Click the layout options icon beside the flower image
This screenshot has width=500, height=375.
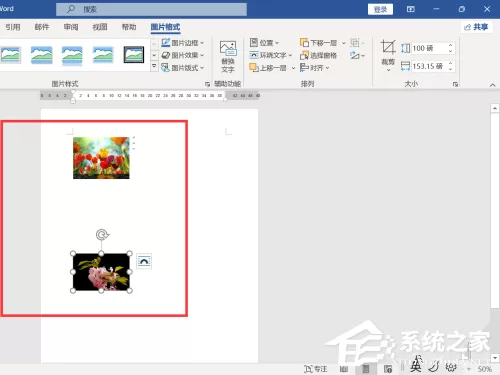[x=144, y=261]
